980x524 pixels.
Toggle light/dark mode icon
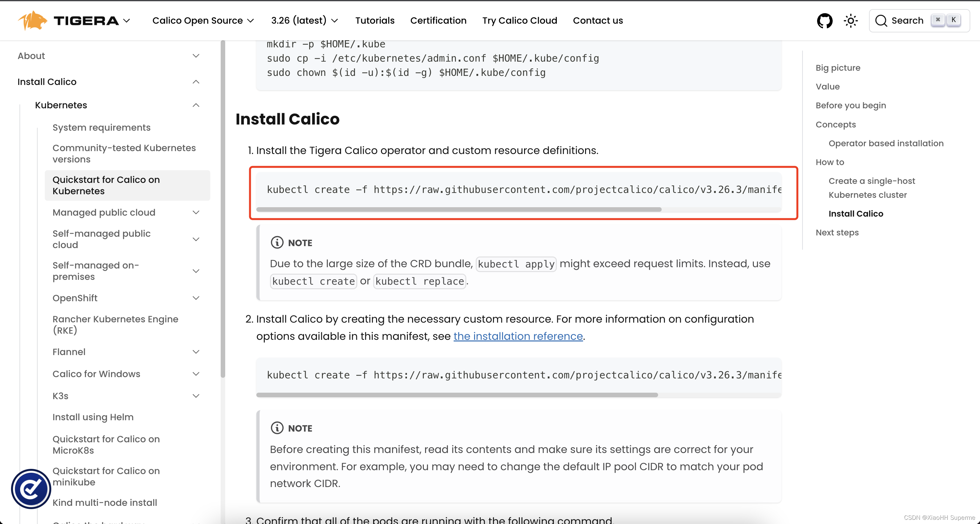coord(851,21)
